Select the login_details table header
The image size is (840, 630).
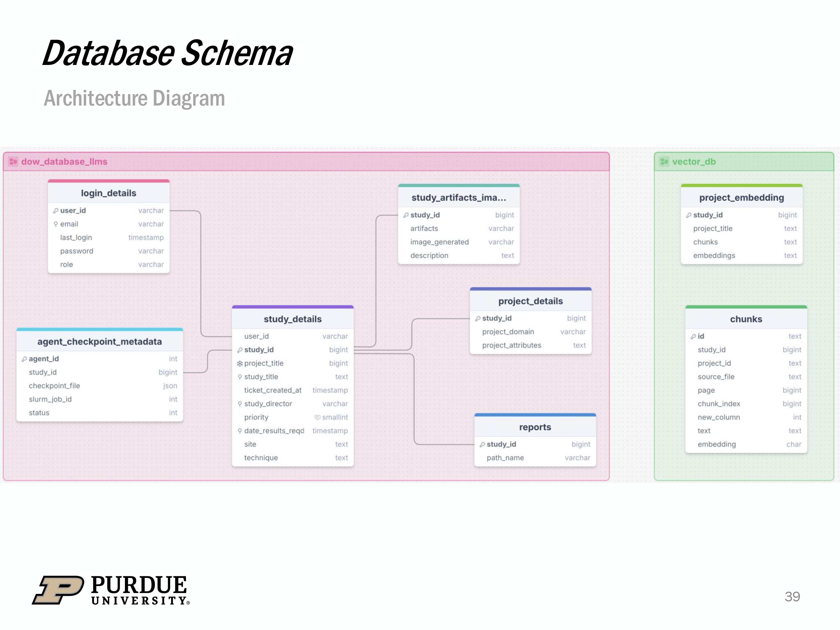108,193
